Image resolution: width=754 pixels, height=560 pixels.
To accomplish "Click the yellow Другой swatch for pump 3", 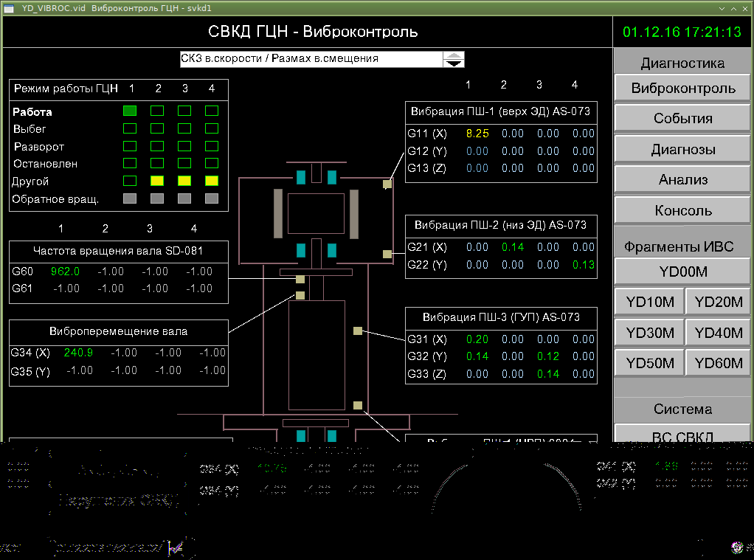I will [184, 181].
